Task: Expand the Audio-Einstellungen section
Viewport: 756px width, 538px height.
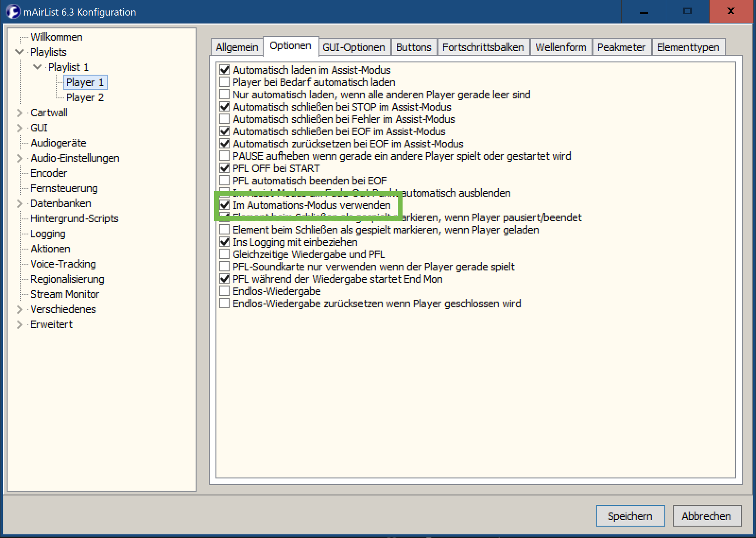Action: (x=19, y=158)
